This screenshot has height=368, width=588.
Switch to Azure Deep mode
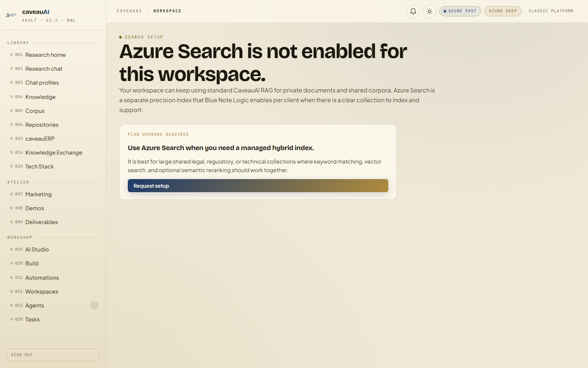[503, 11]
